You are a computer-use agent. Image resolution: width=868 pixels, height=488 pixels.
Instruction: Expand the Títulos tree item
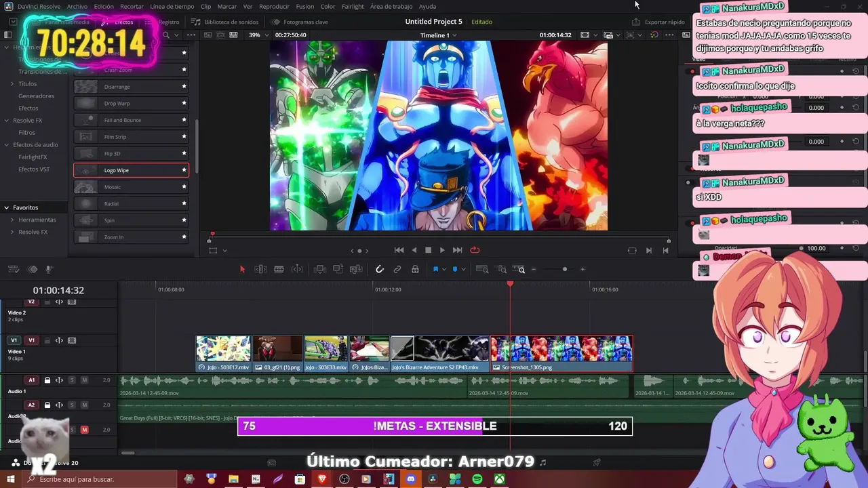pos(12,84)
